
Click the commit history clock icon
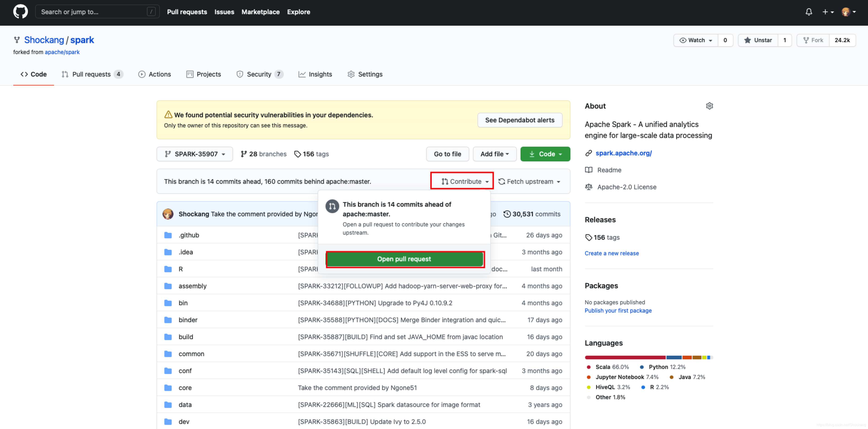[507, 214]
